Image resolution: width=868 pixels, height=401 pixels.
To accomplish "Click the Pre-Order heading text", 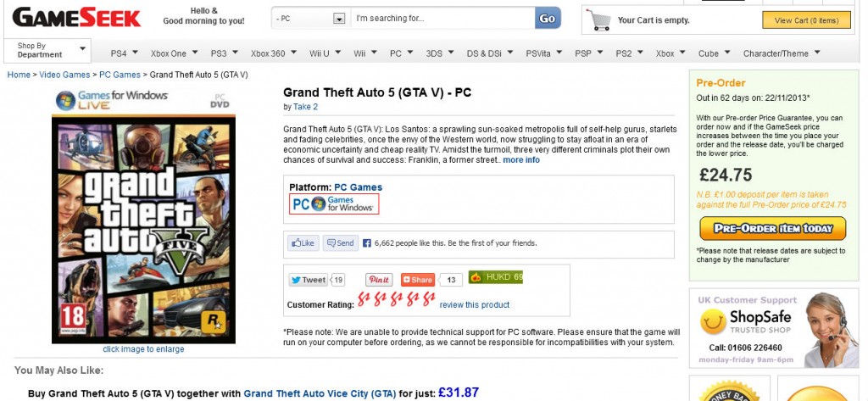I will (721, 83).
